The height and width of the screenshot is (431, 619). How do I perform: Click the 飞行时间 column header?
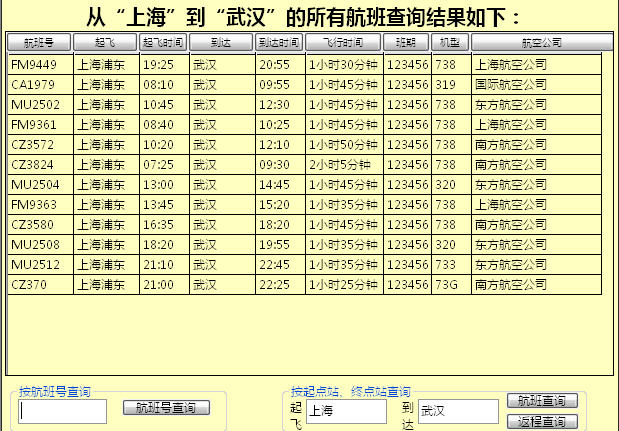343,42
